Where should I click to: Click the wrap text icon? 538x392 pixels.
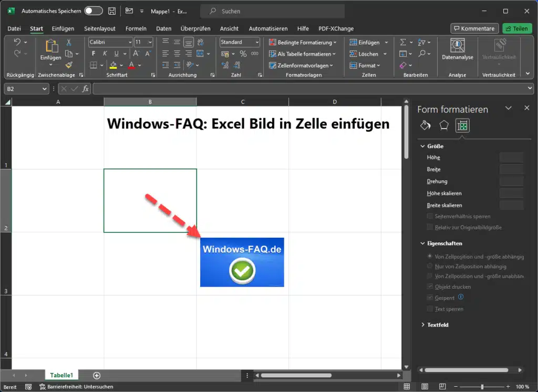200,42
